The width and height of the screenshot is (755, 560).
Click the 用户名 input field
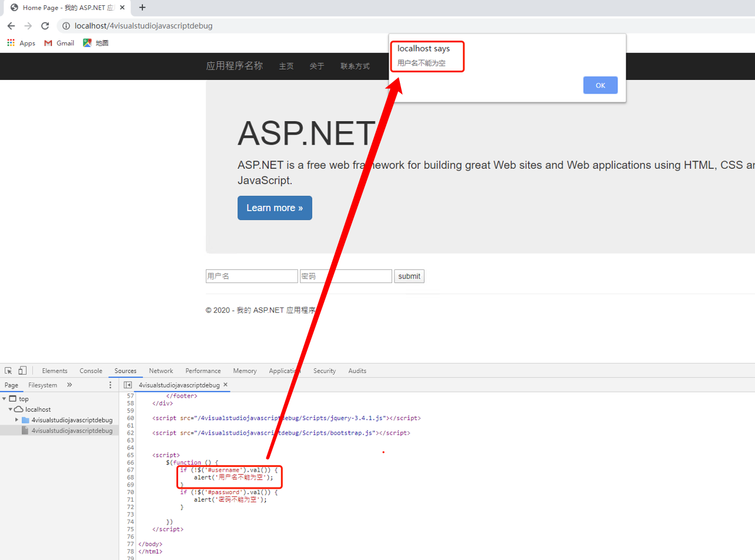click(x=252, y=276)
